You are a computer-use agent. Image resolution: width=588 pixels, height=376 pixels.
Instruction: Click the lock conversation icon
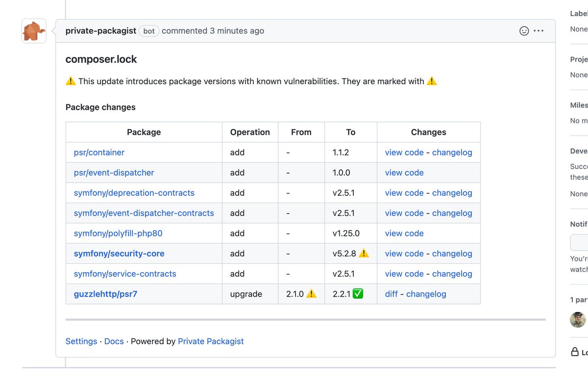[x=575, y=352]
